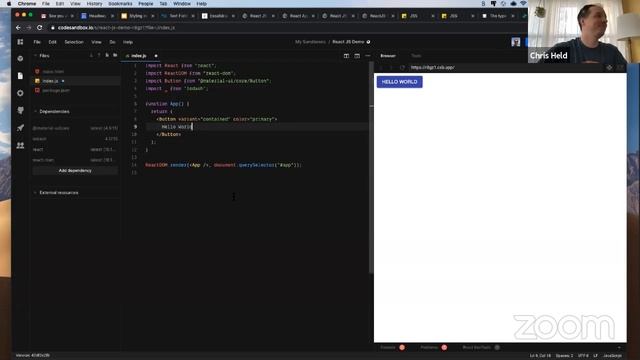Open index.js in the file tree
This screenshot has height=360, width=640.
51,81
